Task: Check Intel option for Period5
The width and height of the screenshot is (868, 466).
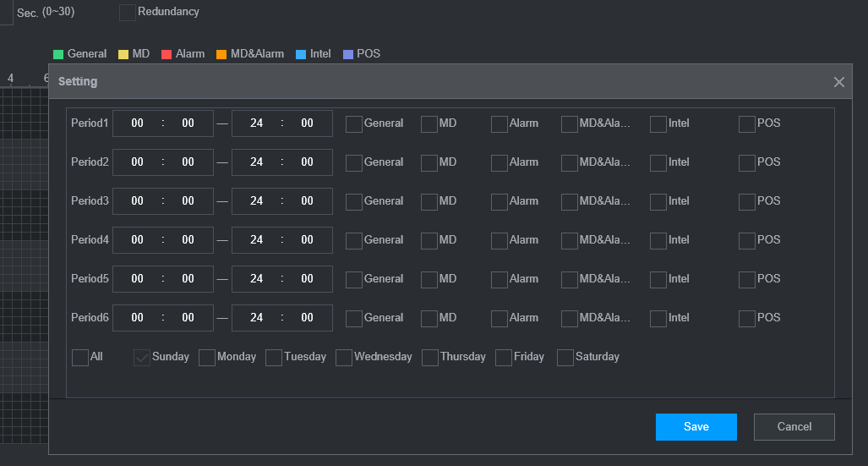Action: tap(658, 279)
